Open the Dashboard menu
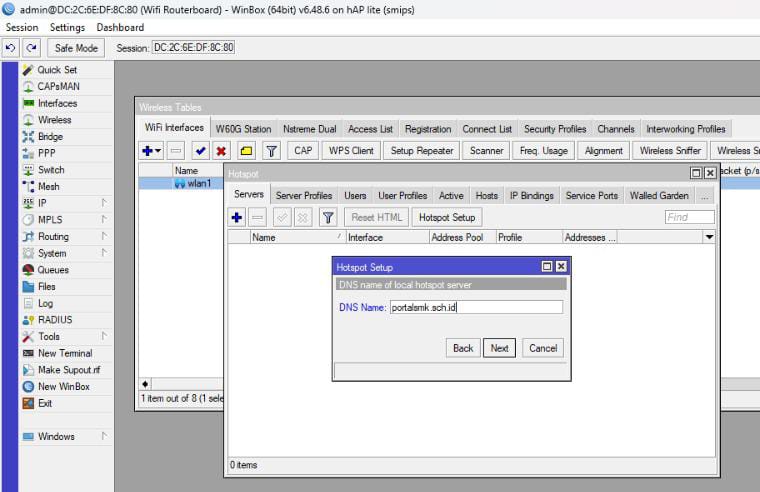The image size is (760, 492). click(120, 28)
